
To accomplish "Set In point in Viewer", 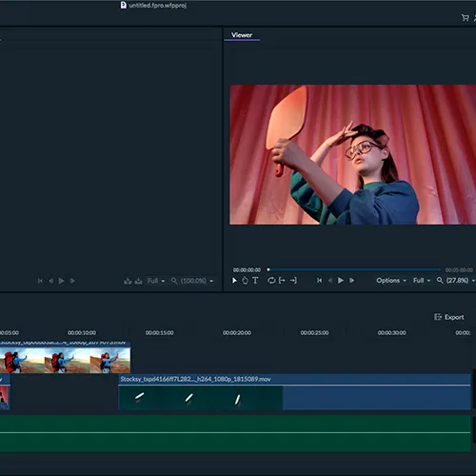I will point(282,281).
